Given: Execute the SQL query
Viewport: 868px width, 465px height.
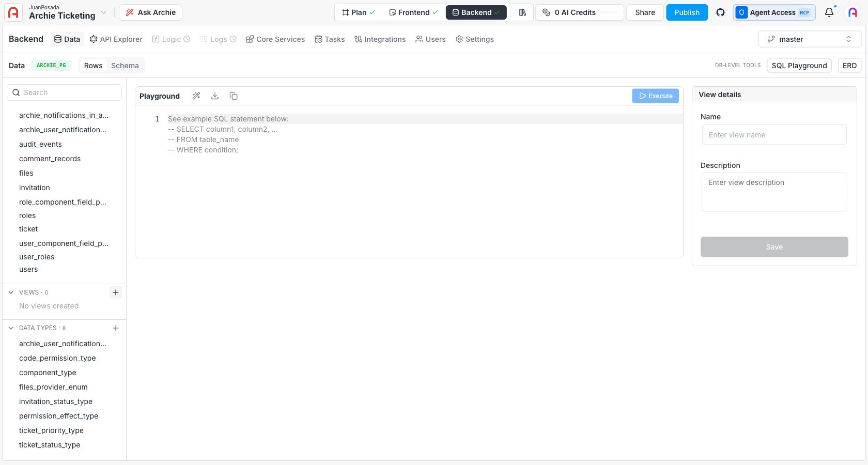Looking at the screenshot, I should coord(655,96).
